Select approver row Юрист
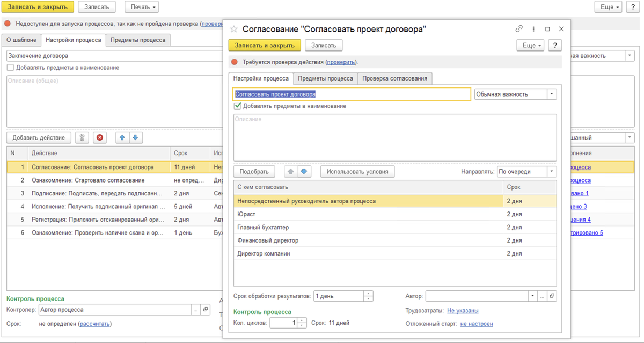 coord(395,214)
